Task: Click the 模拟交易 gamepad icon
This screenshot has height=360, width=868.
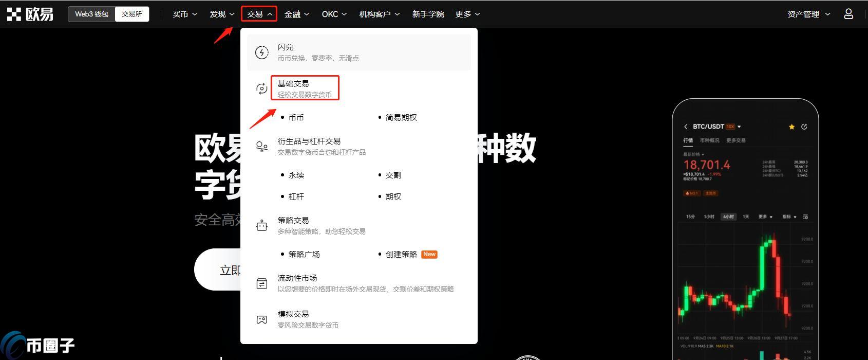Action: point(262,319)
